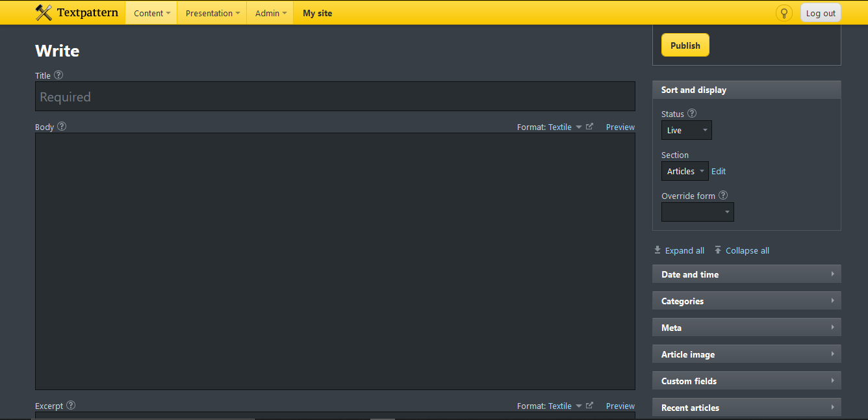Toggle the lightbulb theme icon
The image size is (868, 420).
coord(784,13)
